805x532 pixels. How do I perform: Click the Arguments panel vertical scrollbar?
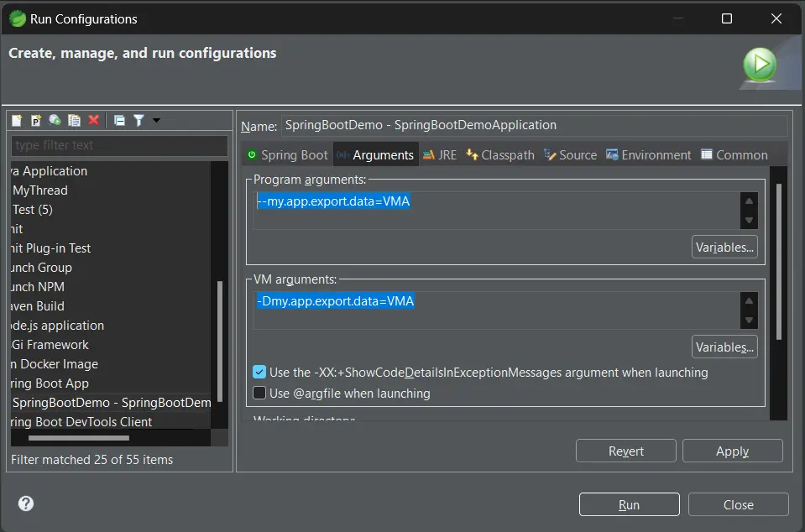779,262
